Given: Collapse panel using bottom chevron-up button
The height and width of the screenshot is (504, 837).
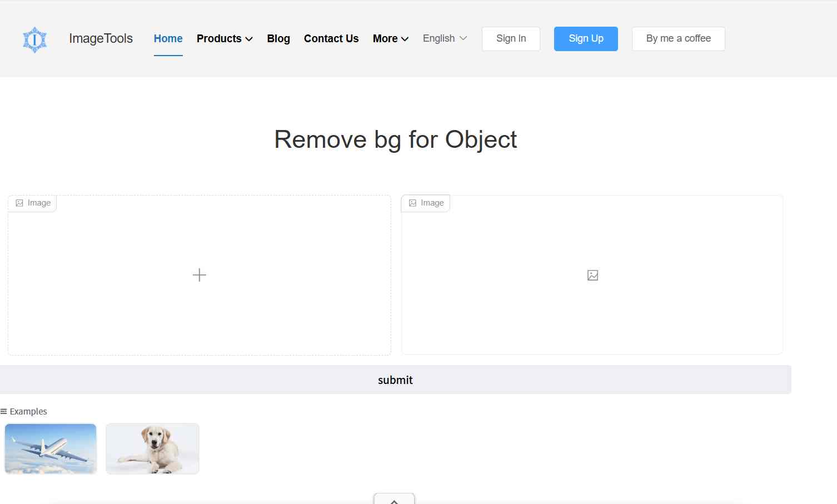Looking at the screenshot, I should click(394, 499).
